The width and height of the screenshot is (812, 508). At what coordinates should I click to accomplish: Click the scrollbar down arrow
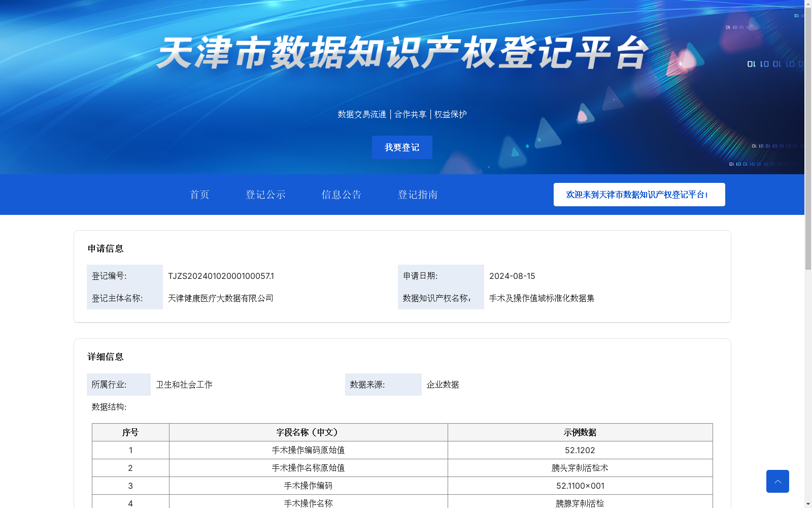808,504
